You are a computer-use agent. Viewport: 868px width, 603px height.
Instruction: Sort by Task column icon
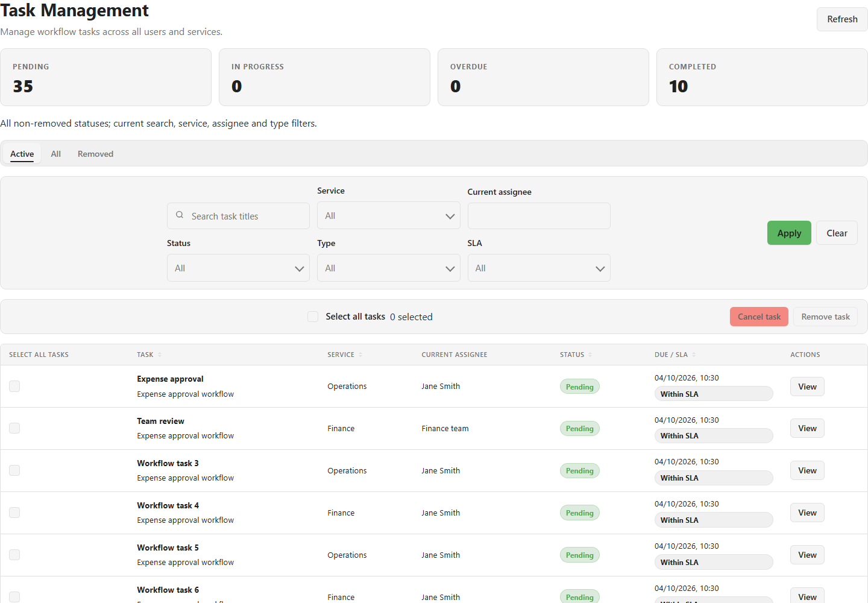pyautogui.click(x=160, y=355)
